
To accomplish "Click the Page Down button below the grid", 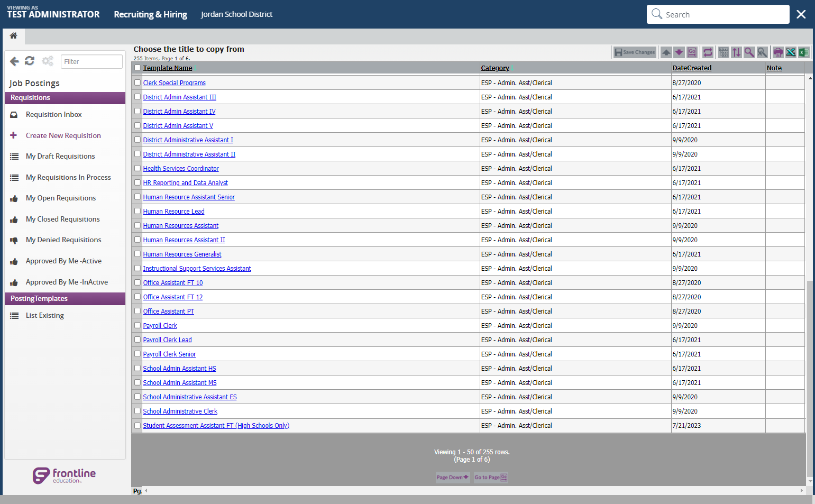I will tap(453, 478).
